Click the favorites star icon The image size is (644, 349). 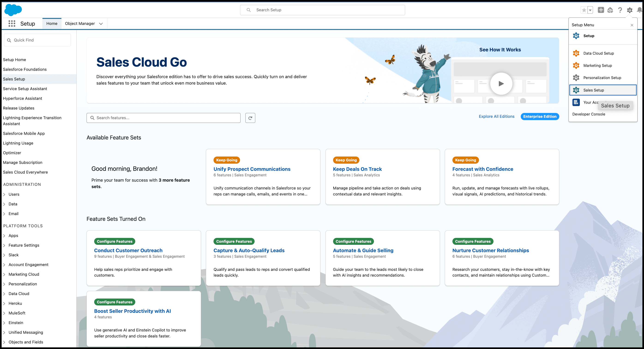pos(584,10)
